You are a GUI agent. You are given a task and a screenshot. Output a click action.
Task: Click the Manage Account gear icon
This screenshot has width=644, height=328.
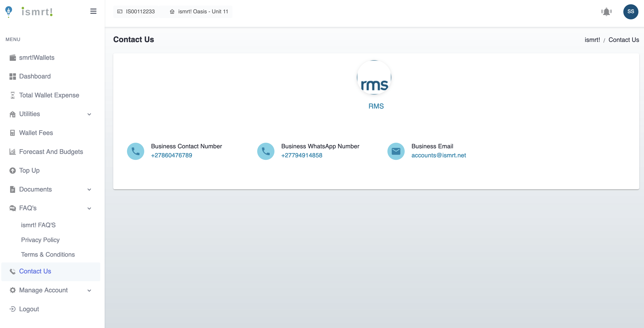pyautogui.click(x=12, y=290)
